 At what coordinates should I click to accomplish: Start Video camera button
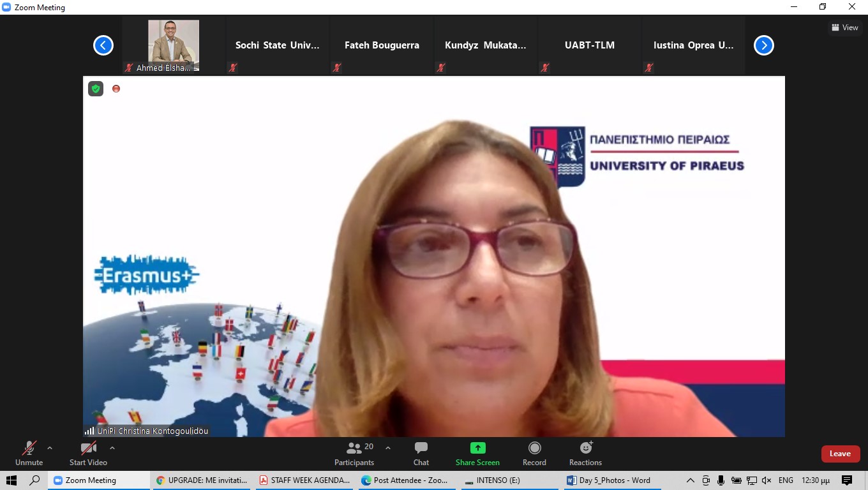[x=88, y=454]
